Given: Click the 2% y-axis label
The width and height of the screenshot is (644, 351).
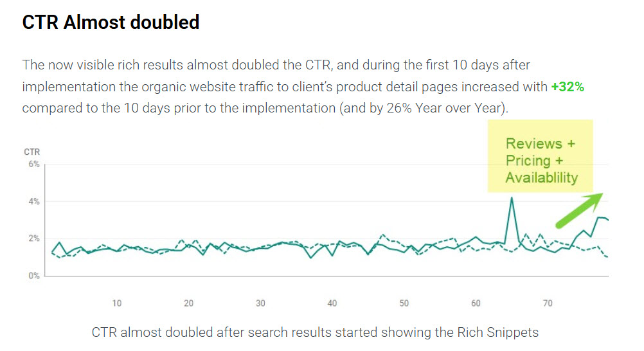Looking at the screenshot, I should click(x=33, y=239).
